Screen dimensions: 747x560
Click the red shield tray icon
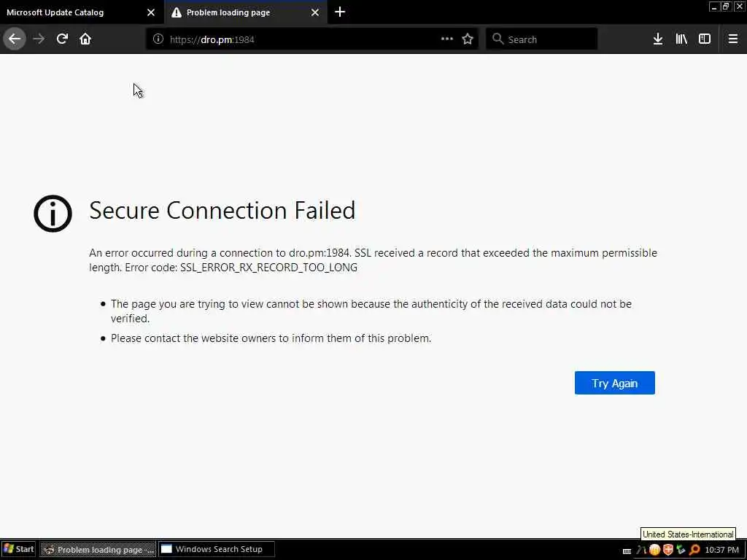[x=667, y=550]
